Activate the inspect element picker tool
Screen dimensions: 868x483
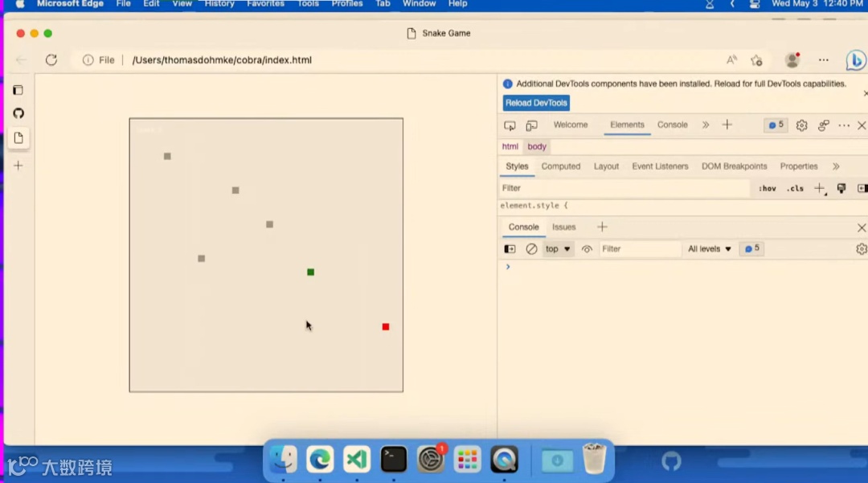(510, 125)
